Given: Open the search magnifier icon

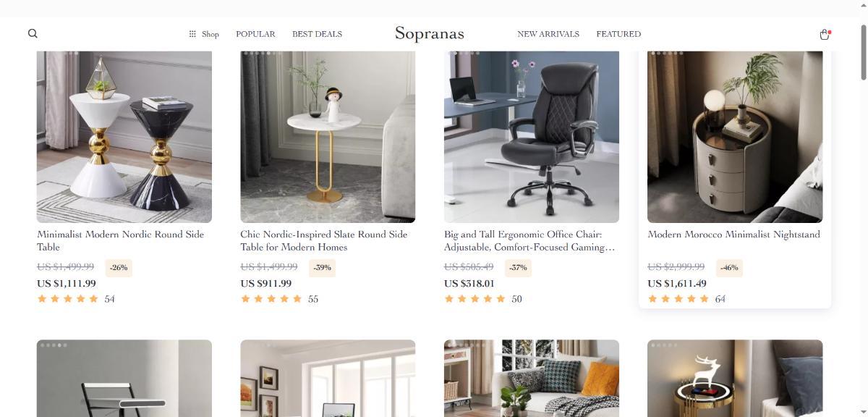Looking at the screenshot, I should point(33,33).
